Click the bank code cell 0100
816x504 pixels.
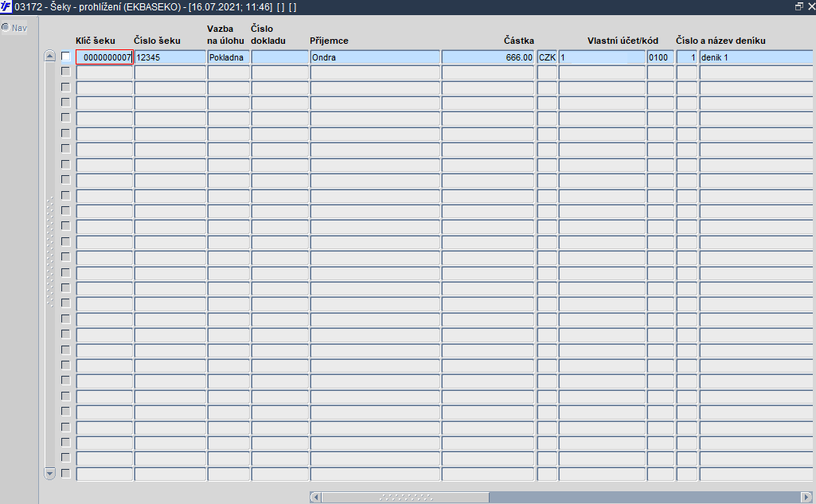point(661,57)
